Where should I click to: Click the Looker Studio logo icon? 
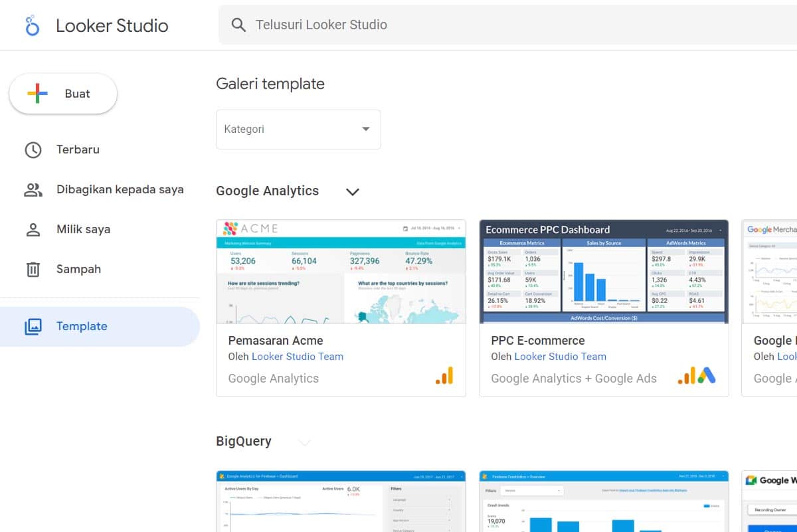pyautogui.click(x=32, y=26)
